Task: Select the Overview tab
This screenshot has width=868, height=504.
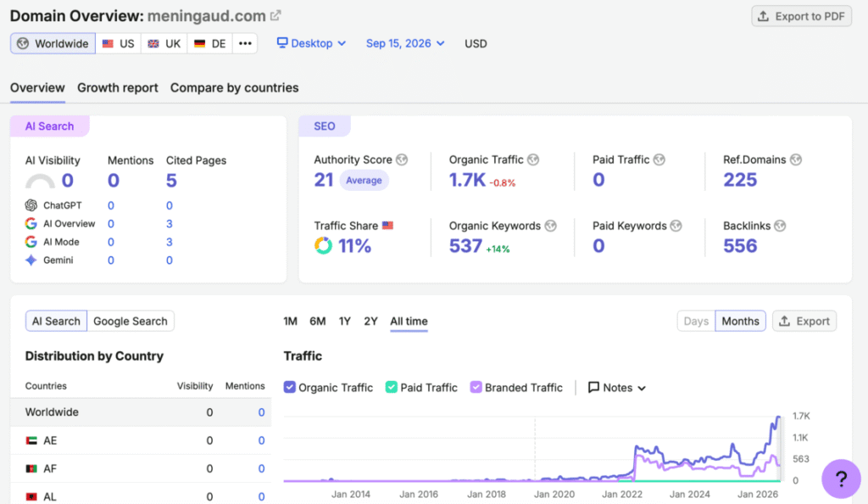Action: tap(37, 87)
